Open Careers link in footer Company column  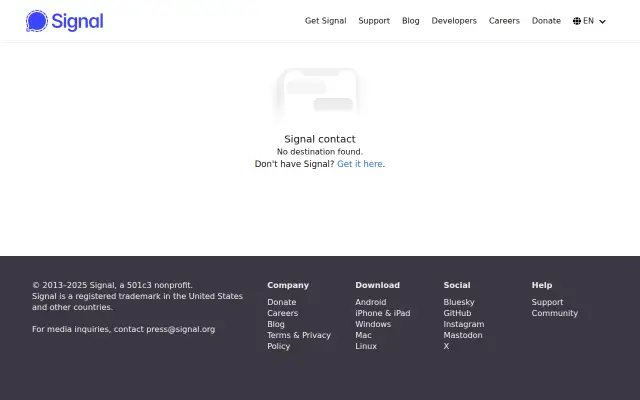282,313
